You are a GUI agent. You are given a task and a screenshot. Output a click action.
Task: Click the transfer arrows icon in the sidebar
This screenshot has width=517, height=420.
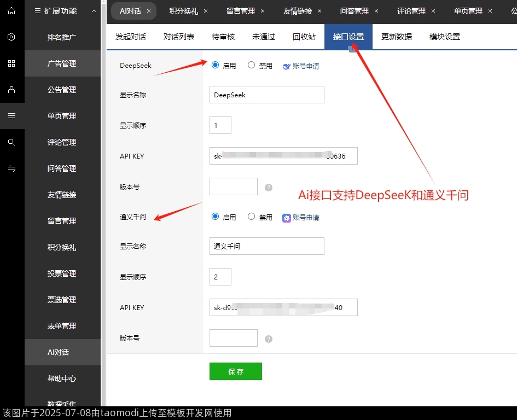pos(12,168)
